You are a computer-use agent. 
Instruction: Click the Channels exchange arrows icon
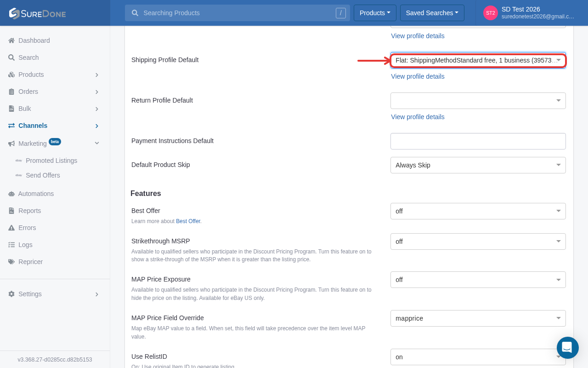11,126
